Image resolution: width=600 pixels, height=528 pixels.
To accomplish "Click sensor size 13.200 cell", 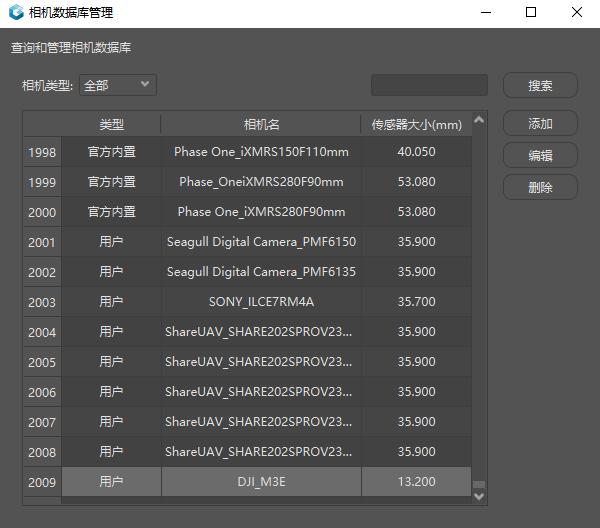I will coord(416,482).
